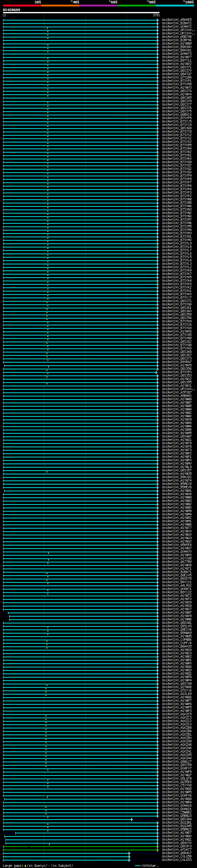This screenshot has width=197, height=868.
Task: Open hit UniRef100_Q0HA72
Action: pyautogui.click(x=177, y=26)
